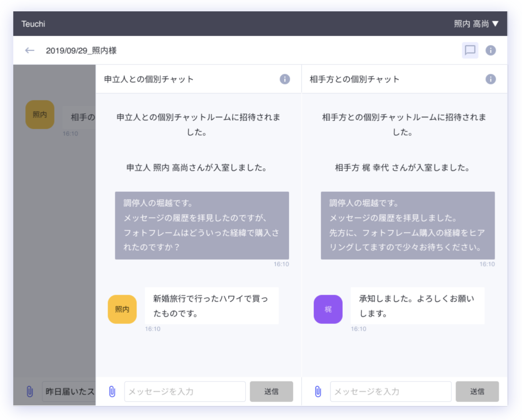The image size is (522, 420).
Task: Toggle the individual chat panel icon
Action: 470,50
